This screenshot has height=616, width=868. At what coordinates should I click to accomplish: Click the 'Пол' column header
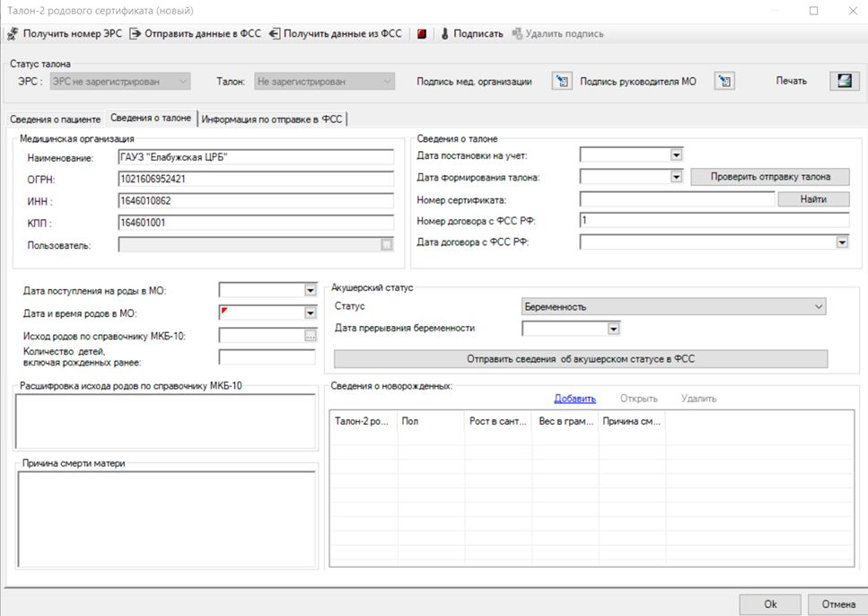(x=431, y=421)
